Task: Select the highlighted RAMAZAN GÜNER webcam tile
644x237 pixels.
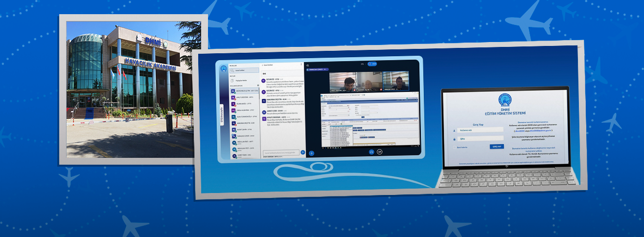Action: click(x=395, y=82)
